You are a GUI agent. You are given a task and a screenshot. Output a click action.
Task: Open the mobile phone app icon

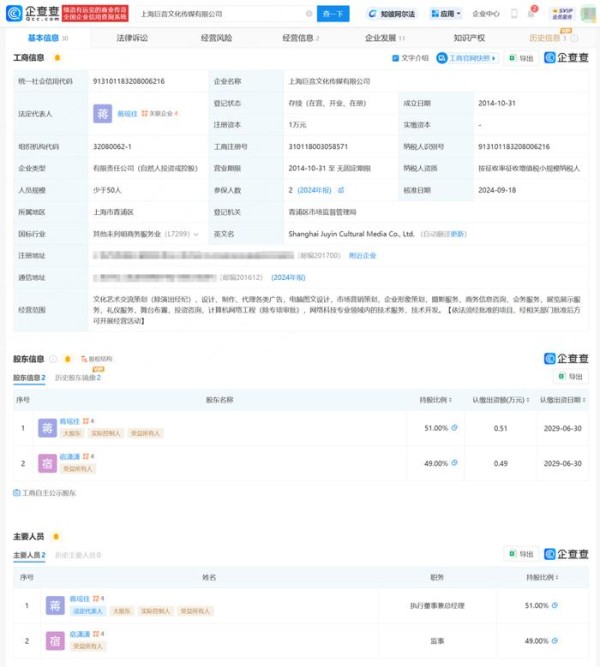[514, 14]
